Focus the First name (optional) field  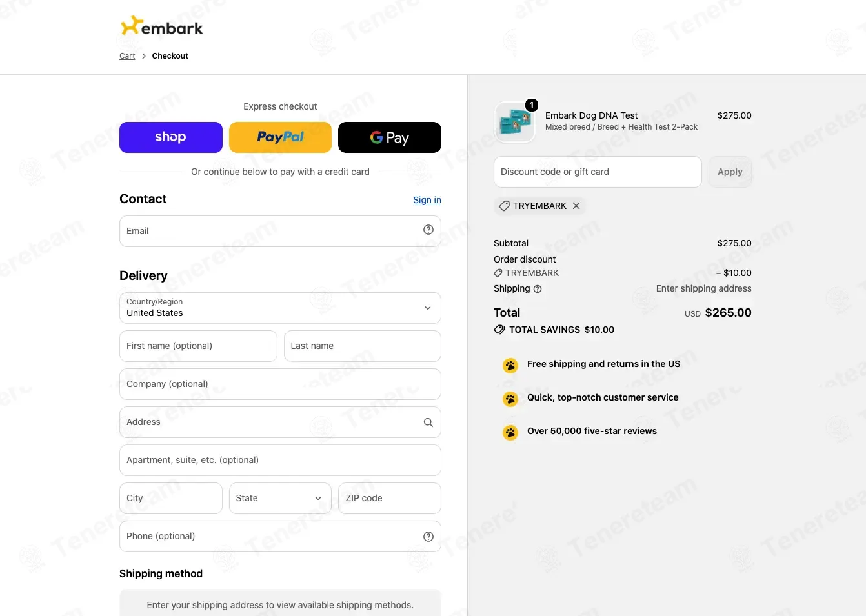[198, 346]
